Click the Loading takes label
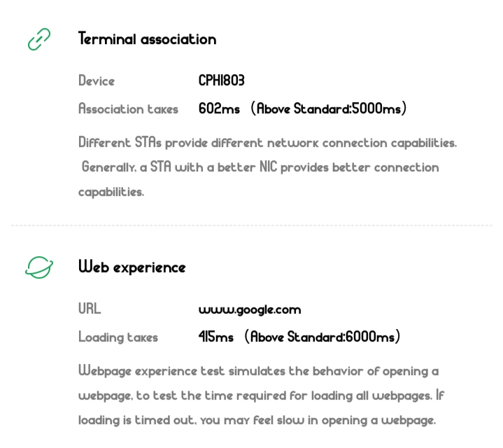 coord(118,337)
